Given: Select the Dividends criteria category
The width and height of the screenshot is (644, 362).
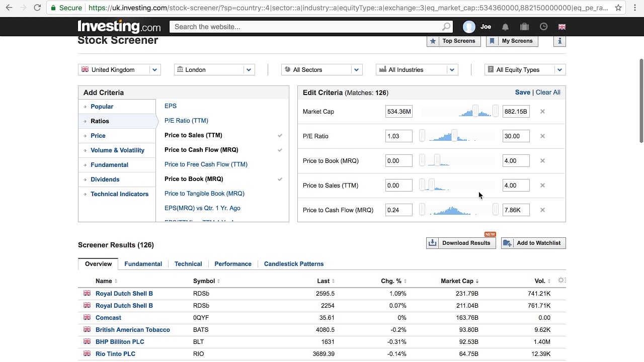Looking at the screenshot, I should pyautogui.click(x=105, y=179).
